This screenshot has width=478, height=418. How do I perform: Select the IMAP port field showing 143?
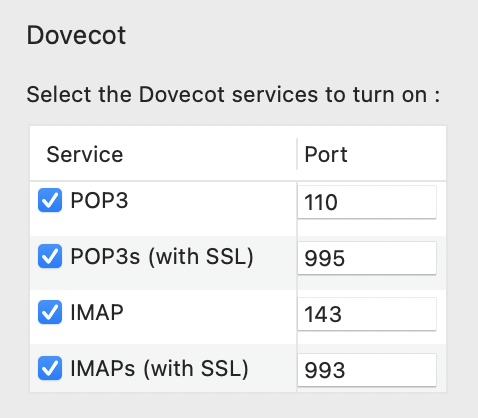(367, 314)
